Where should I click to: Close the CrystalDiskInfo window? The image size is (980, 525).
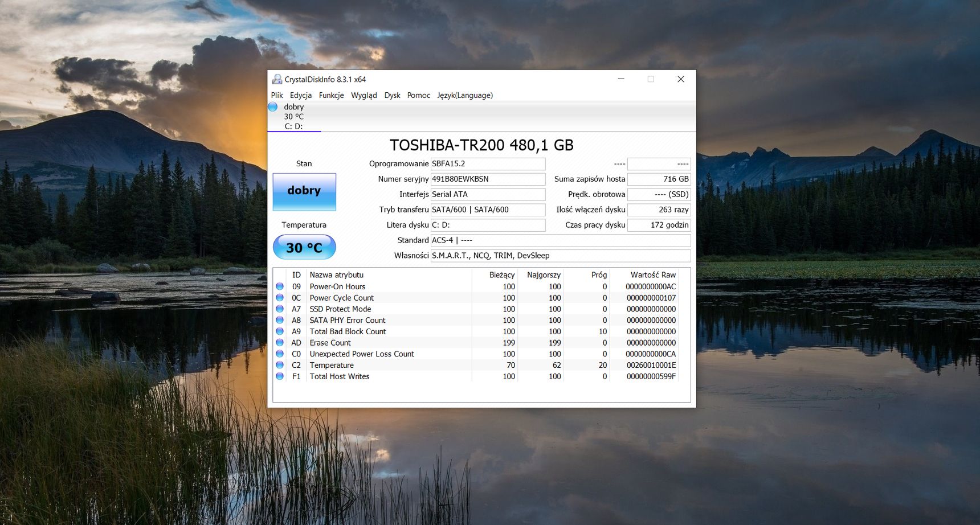click(x=680, y=79)
